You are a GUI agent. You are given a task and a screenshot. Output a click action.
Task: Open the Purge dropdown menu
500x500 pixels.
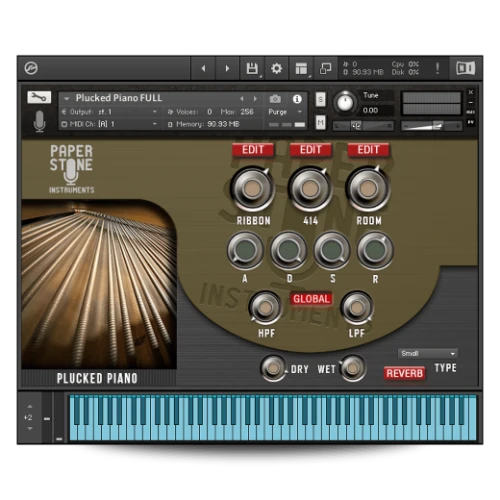click(285, 112)
